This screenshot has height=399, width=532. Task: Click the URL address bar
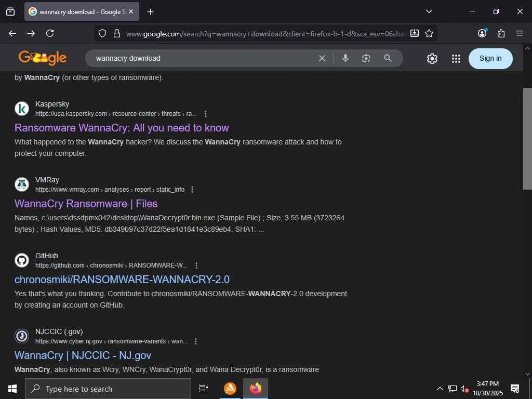pos(264,34)
